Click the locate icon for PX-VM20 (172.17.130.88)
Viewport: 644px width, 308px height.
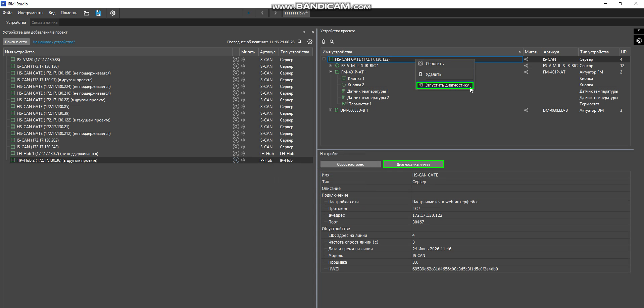(x=236, y=60)
